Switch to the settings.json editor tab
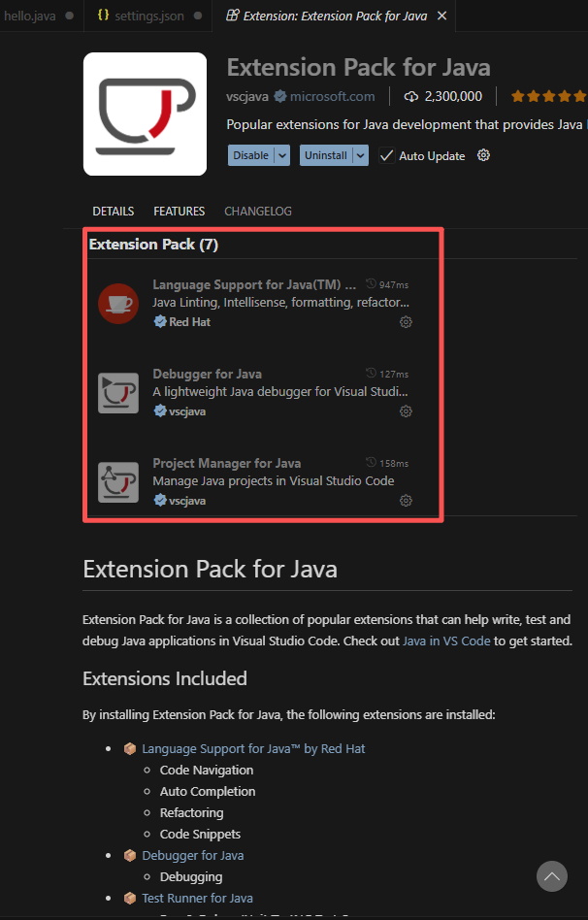This screenshot has height=920, width=588. point(147,16)
